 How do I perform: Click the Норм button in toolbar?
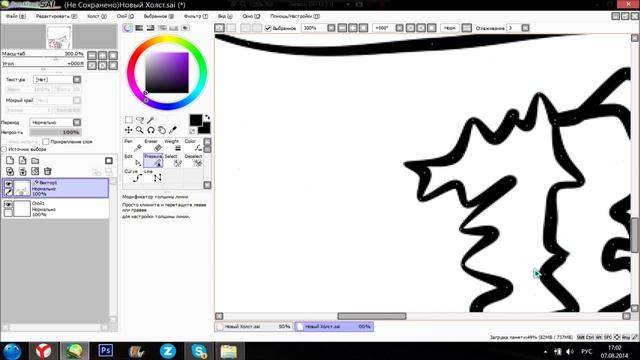[x=450, y=28]
